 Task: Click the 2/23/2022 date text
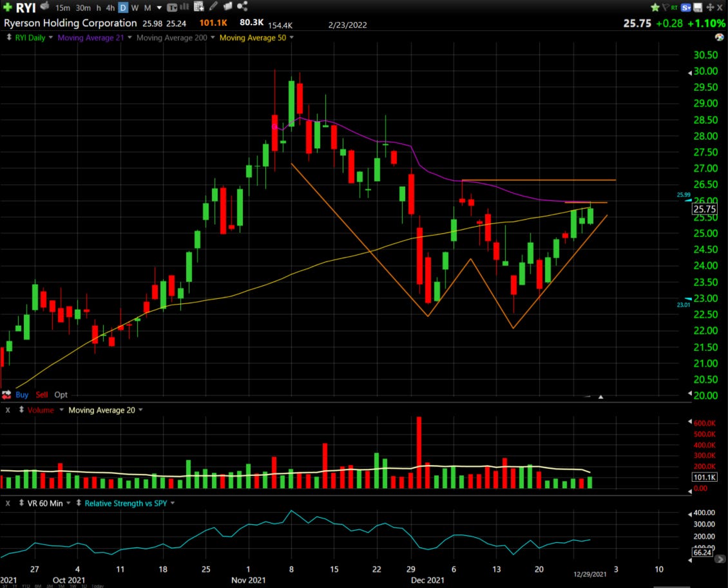pos(347,25)
